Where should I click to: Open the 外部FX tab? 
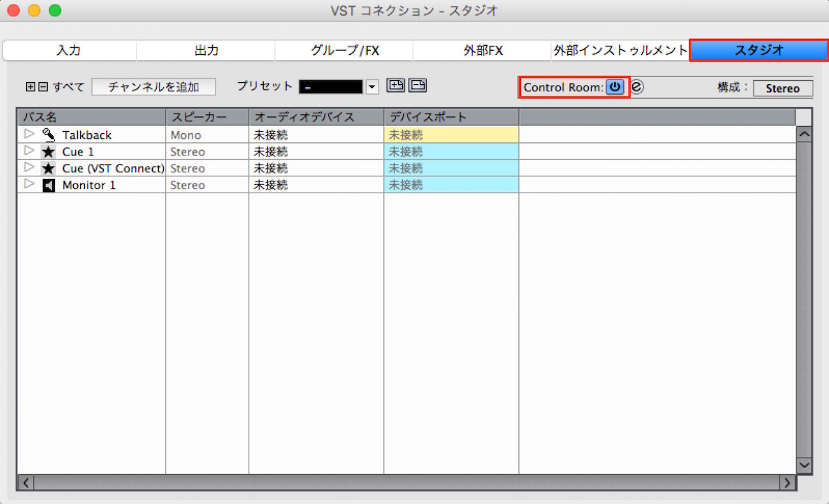tap(483, 50)
